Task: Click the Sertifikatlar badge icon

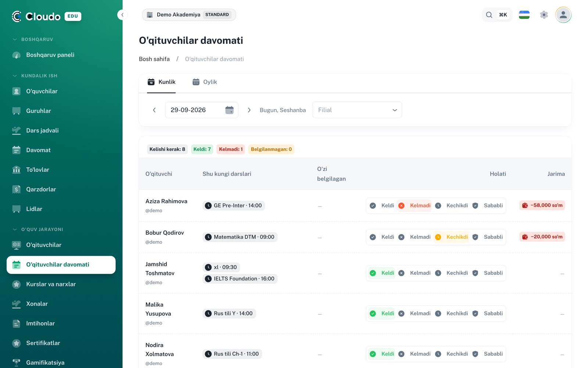Action: pyautogui.click(x=17, y=343)
